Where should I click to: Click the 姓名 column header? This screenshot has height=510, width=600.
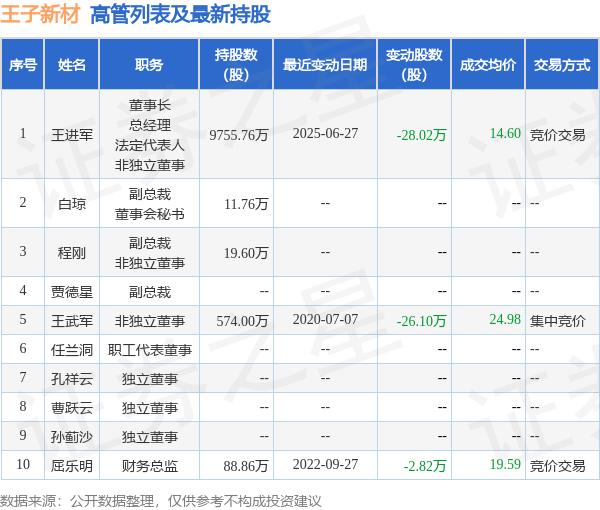pos(72,65)
